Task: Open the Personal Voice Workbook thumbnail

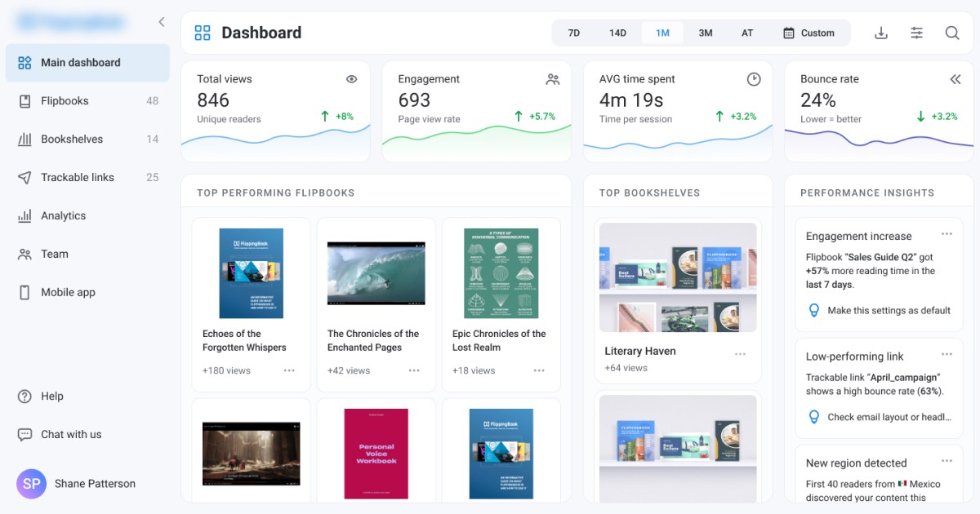Action: [376, 454]
